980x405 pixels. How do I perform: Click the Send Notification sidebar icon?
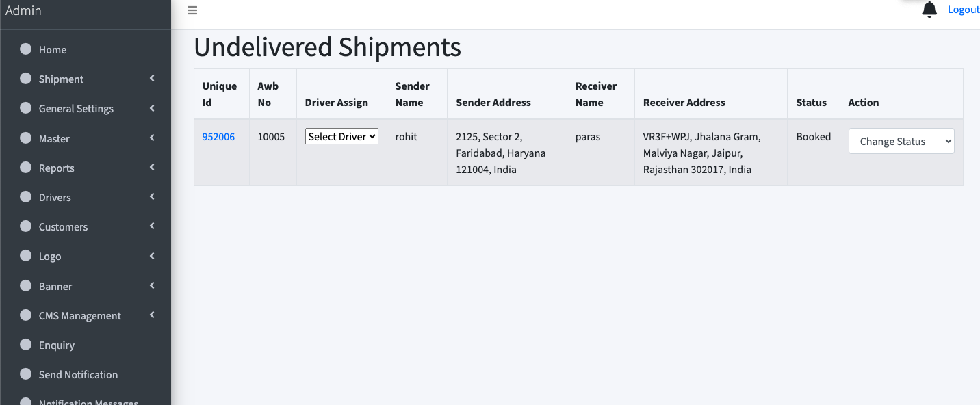point(25,374)
